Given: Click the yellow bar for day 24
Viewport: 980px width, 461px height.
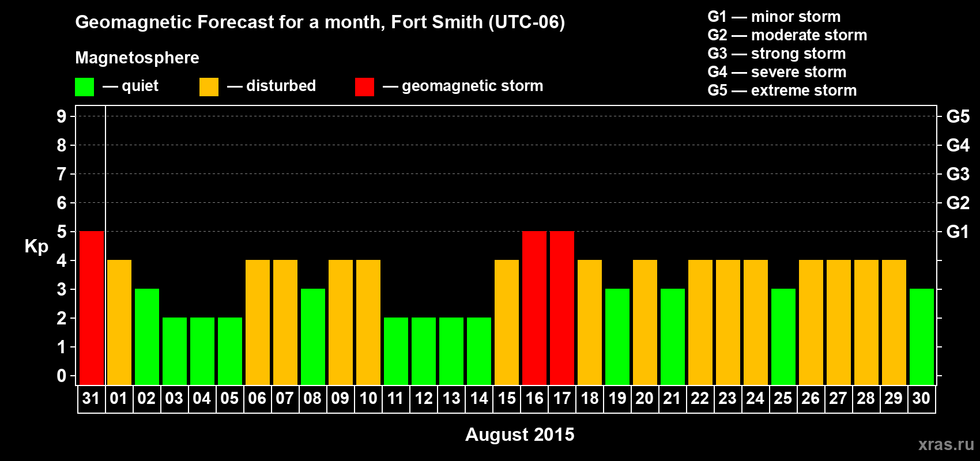Looking at the screenshot, I should pyautogui.click(x=756, y=322).
